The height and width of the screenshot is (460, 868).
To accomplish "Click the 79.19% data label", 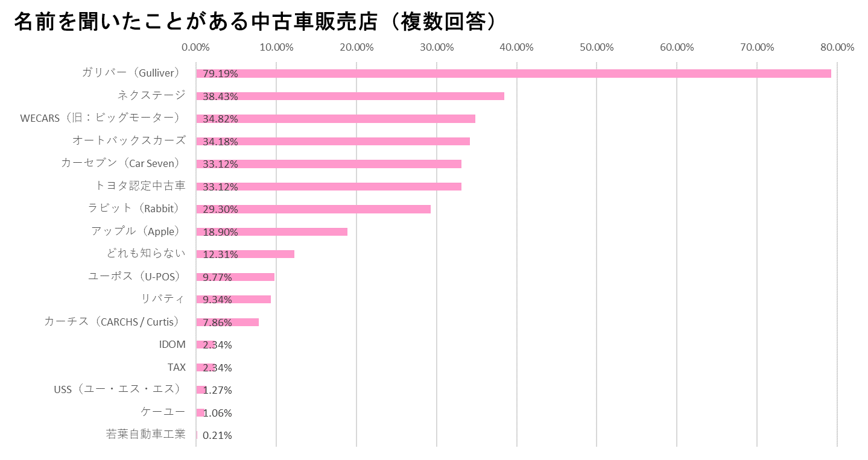I will click(220, 74).
